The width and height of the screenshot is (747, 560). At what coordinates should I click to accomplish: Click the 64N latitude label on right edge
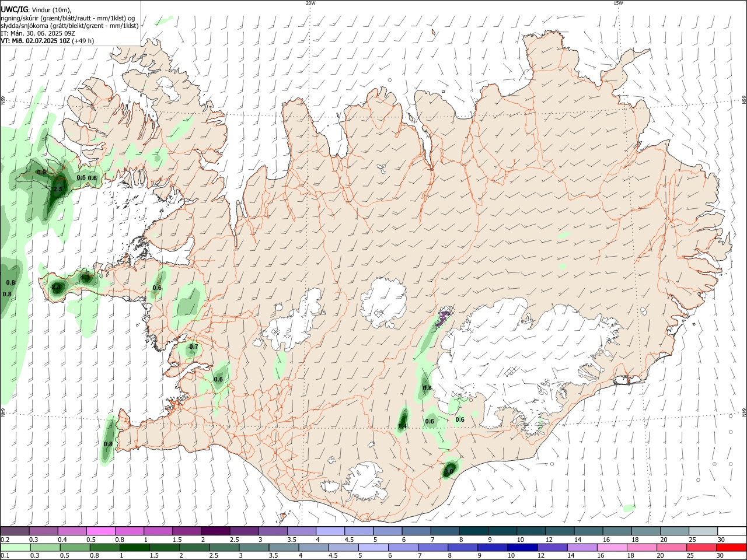coord(744,411)
